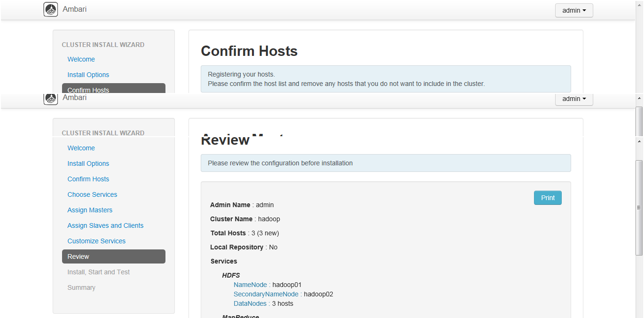Click the HDFS service heading
Viewport: 644px width, 318px height.
tap(231, 275)
